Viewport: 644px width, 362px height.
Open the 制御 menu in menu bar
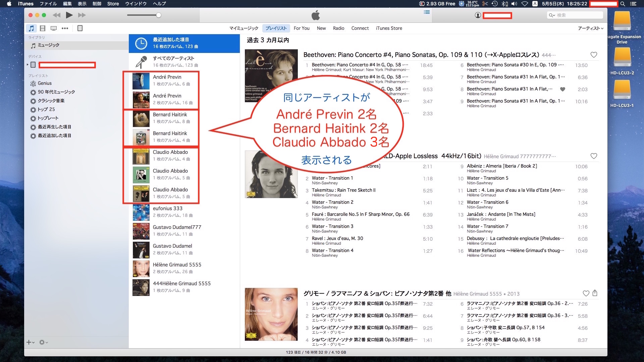(97, 4)
